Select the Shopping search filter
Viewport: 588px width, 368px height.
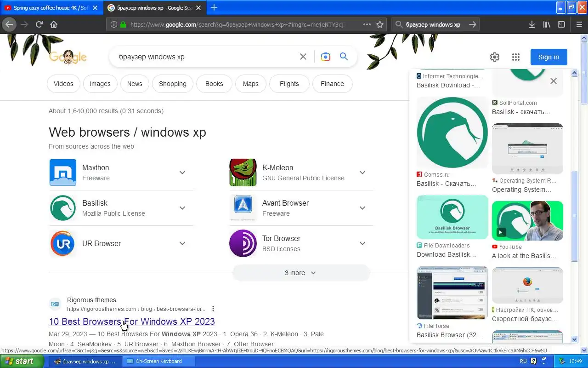click(x=173, y=84)
